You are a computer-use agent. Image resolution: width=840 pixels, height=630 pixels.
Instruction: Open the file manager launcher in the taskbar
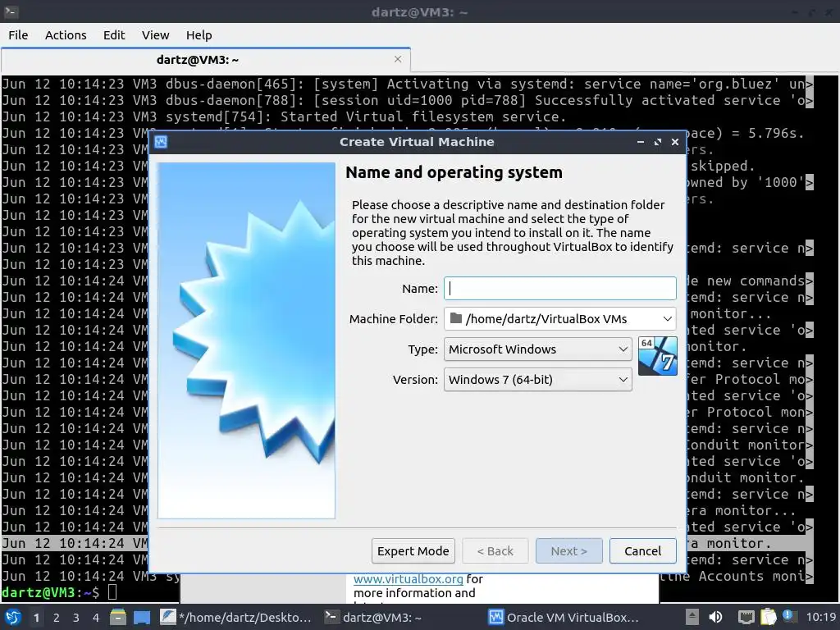click(118, 617)
